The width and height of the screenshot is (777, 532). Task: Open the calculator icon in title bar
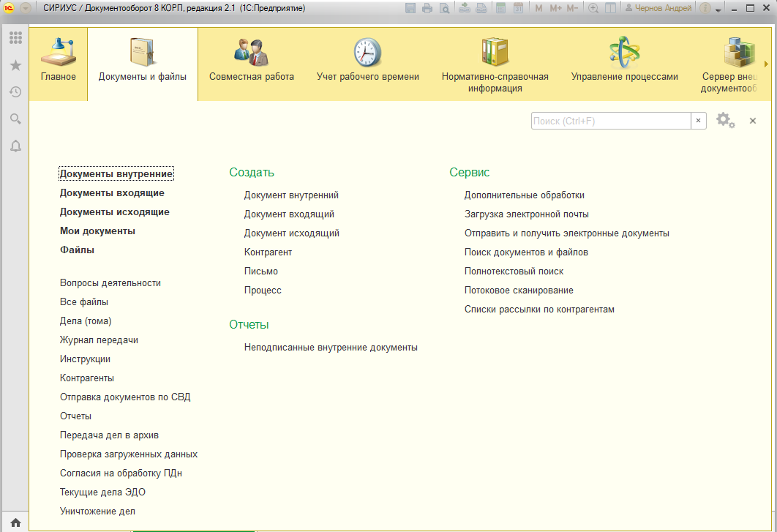(501, 8)
